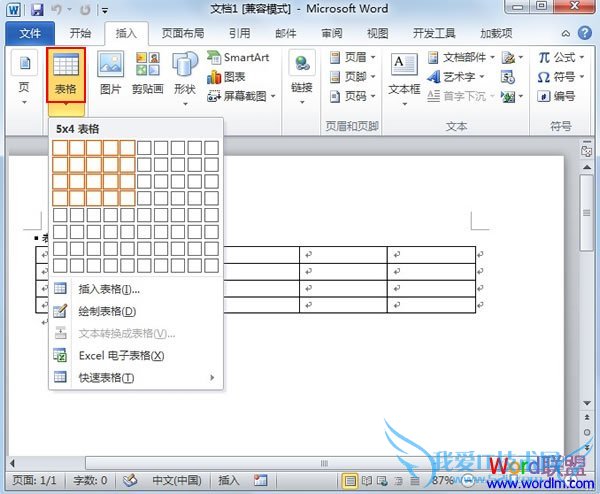The image size is (600, 494).
Task: Click spelling check icon in status bar
Action: (130, 480)
